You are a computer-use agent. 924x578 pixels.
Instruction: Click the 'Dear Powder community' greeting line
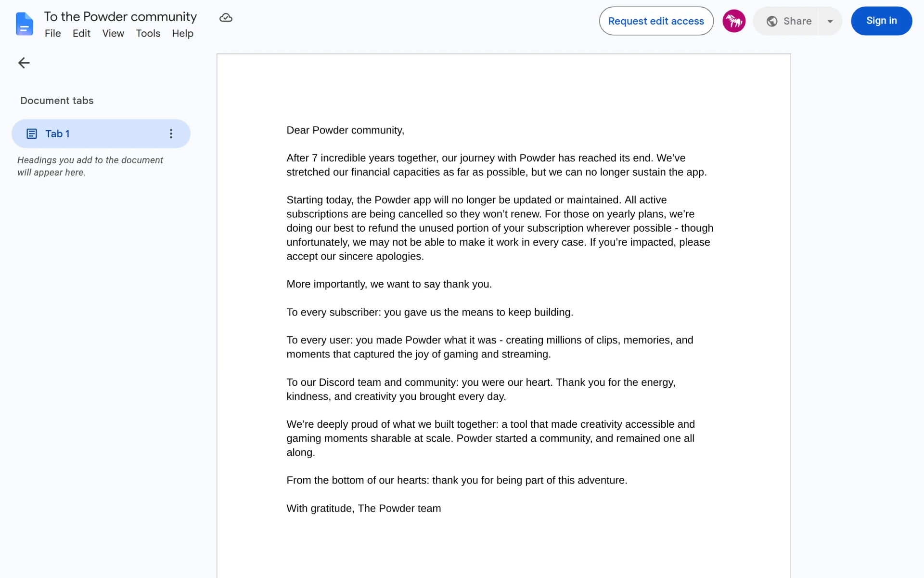coord(345,131)
